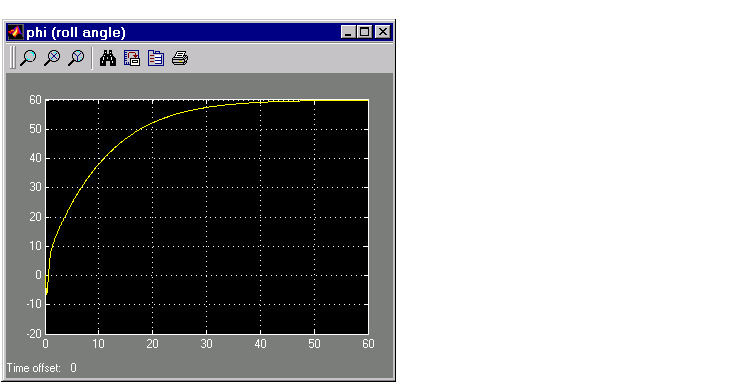Viewport: 750px width, 384px height.
Task: Autoscale the plot with binoculars icon
Action: click(x=108, y=58)
